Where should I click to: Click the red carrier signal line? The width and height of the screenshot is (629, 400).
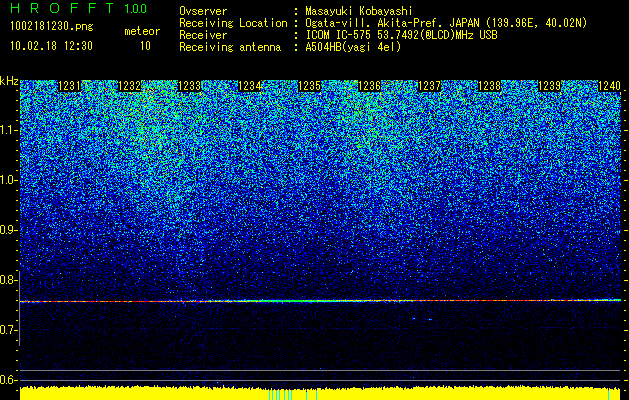pyautogui.click(x=320, y=301)
